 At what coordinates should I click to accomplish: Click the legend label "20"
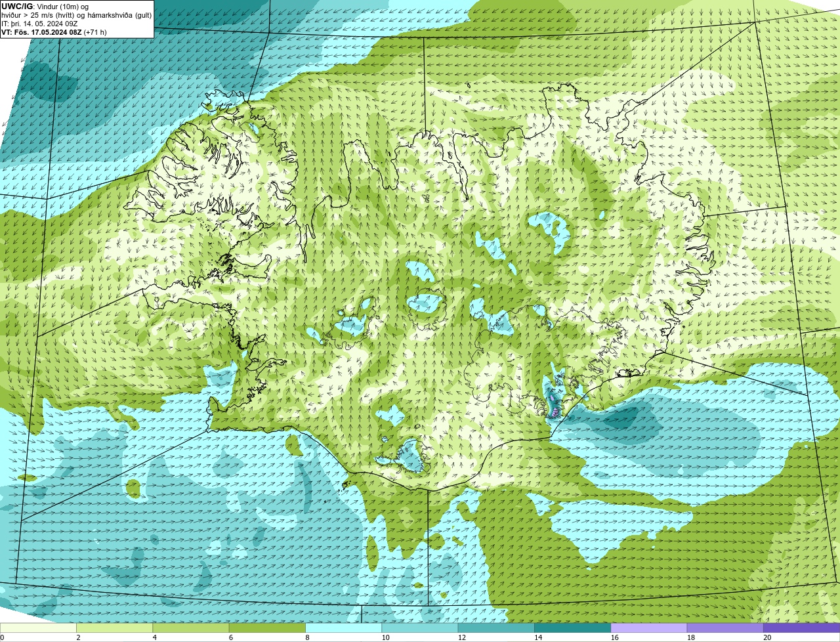(767, 637)
